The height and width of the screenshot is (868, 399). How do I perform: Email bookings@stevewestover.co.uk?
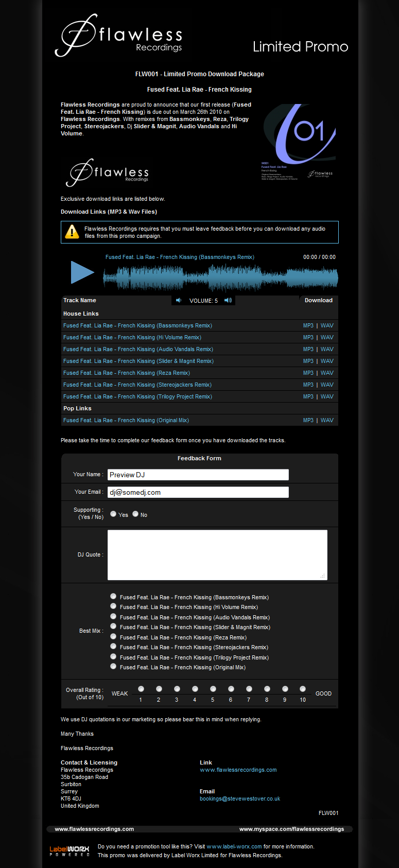click(240, 799)
